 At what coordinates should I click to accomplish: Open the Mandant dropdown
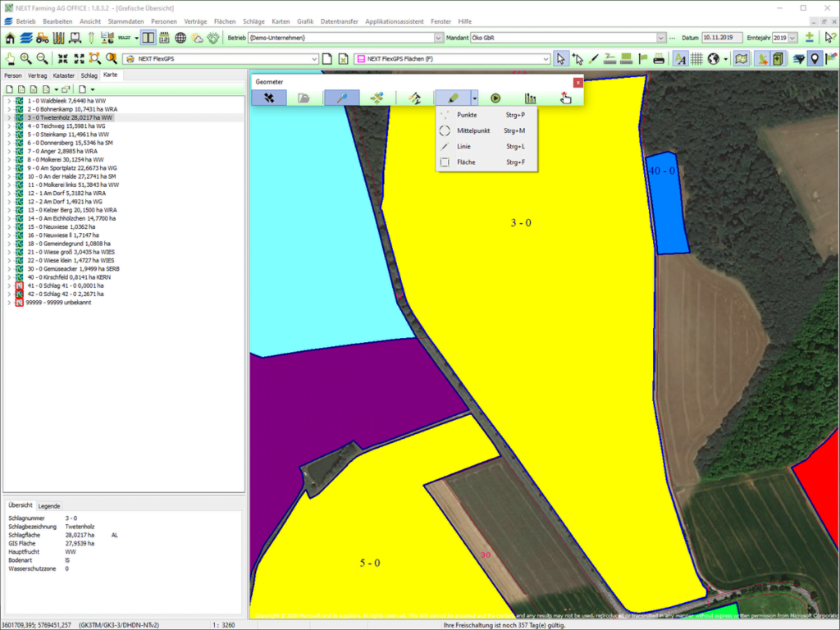click(x=661, y=37)
